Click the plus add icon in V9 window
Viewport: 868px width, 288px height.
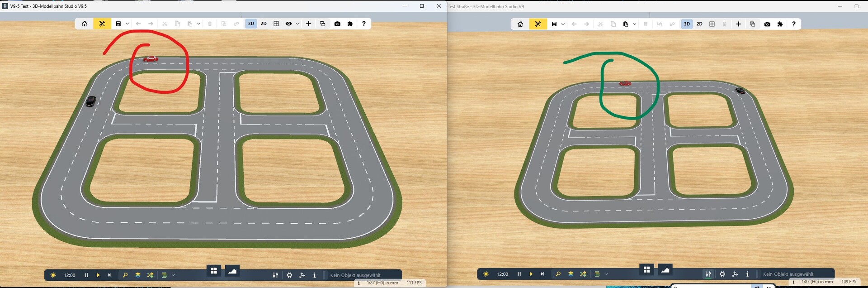(739, 24)
